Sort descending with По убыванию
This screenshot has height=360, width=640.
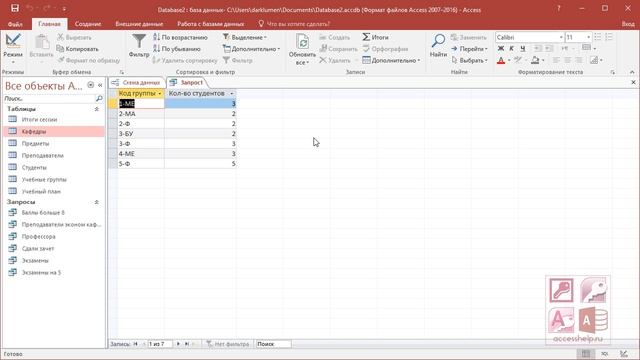pyautogui.click(x=176, y=49)
